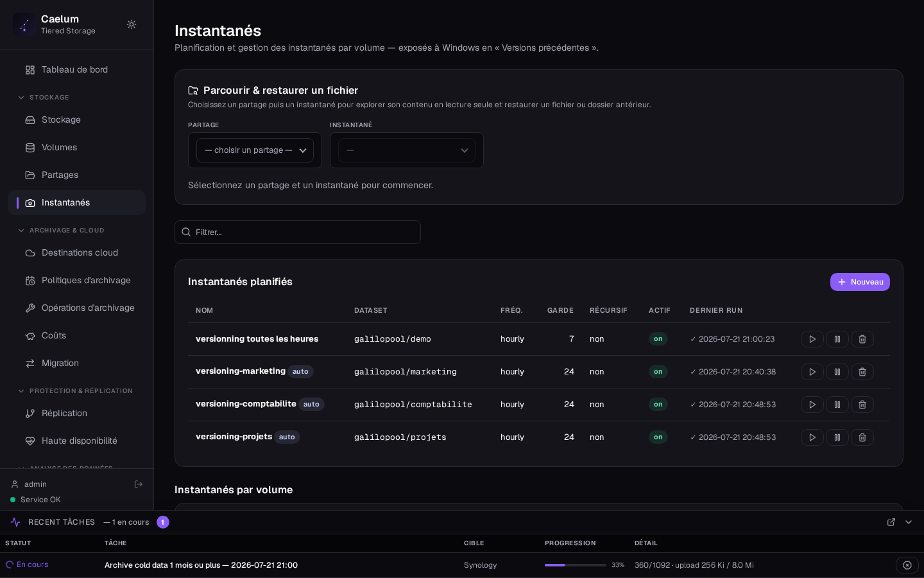Toggle 'on' status for versioning-projets
The image size is (924, 578).
pos(658,437)
